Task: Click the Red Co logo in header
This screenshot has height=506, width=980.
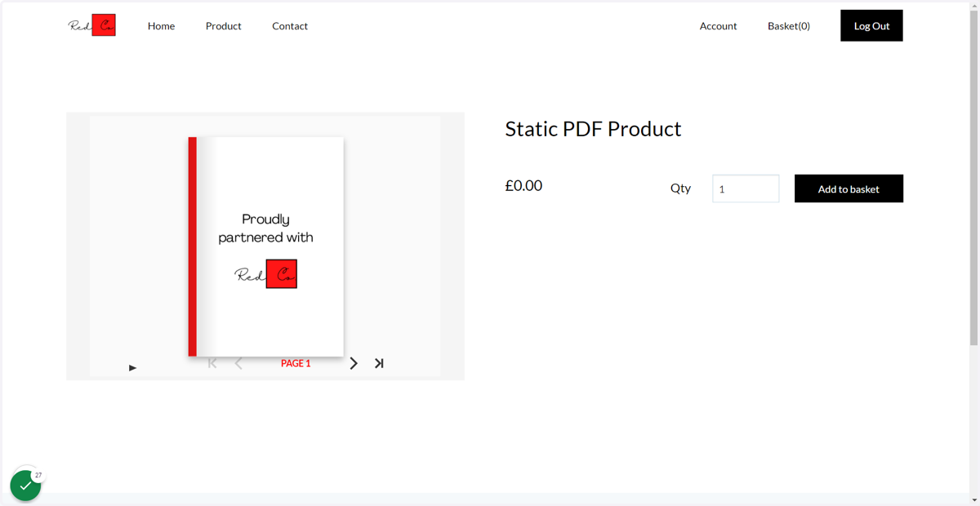Action: point(91,25)
